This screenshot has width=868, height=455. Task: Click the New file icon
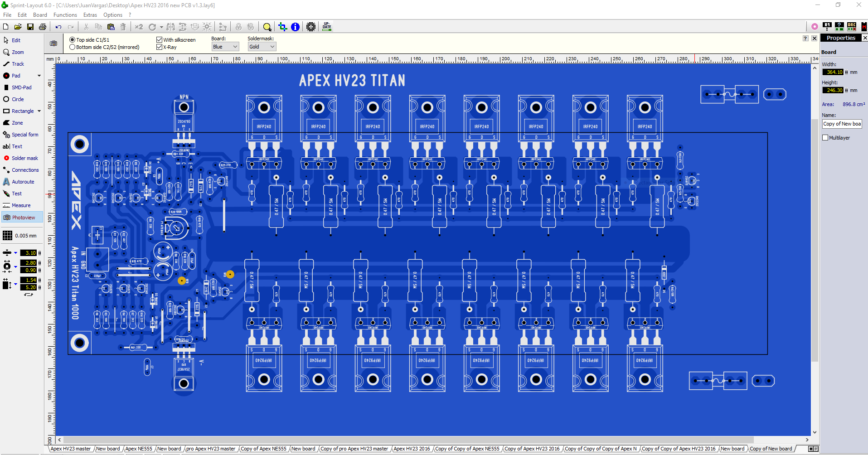coord(5,27)
